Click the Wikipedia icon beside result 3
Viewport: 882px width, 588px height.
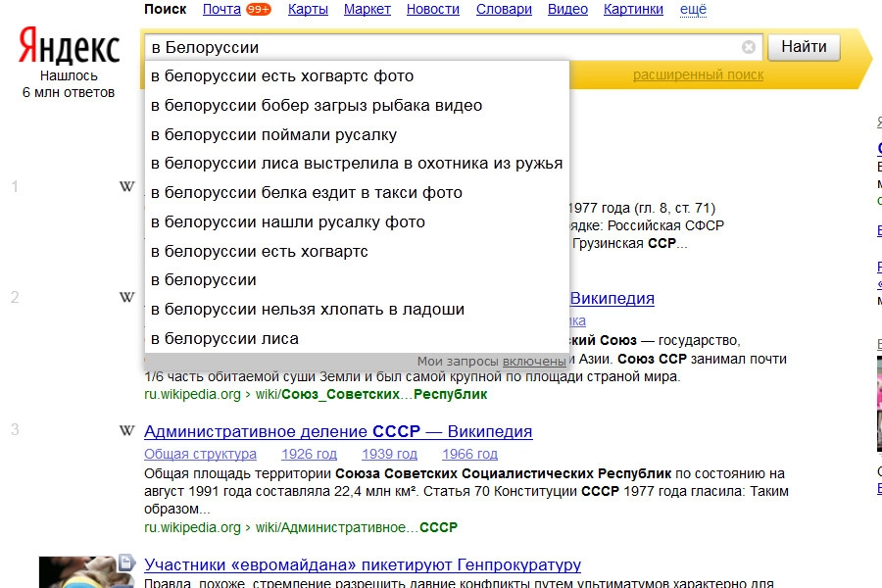tap(126, 430)
